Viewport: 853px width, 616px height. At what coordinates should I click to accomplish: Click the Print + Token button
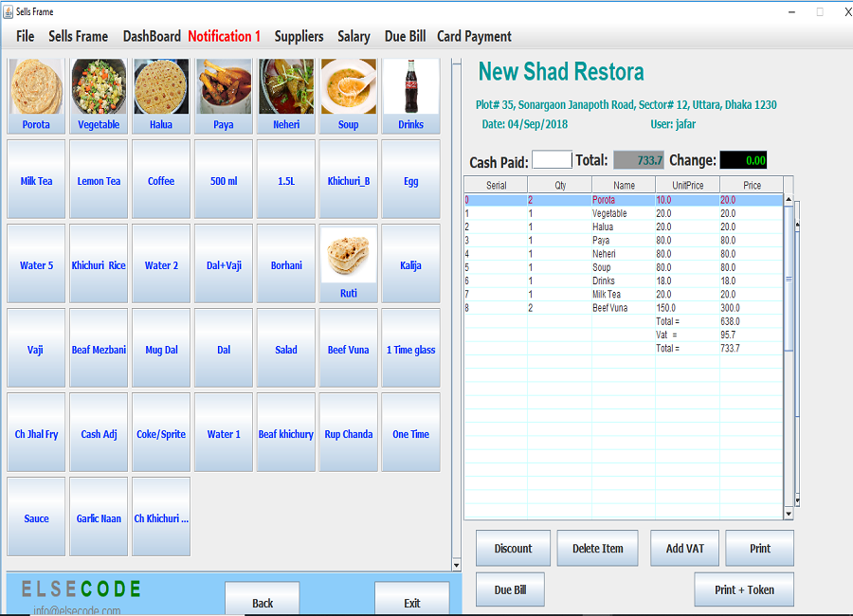pos(744,589)
